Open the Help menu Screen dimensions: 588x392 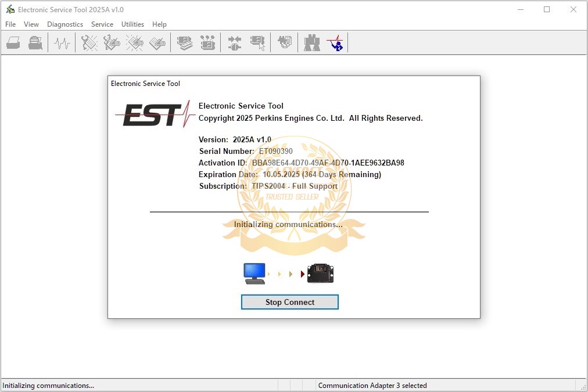159,24
